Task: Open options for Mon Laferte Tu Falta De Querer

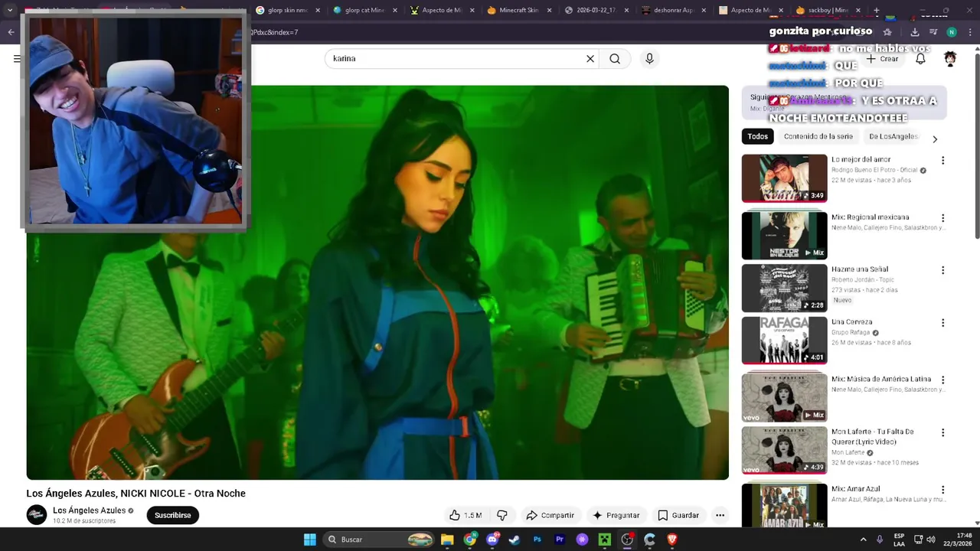Action: tap(942, 432)
